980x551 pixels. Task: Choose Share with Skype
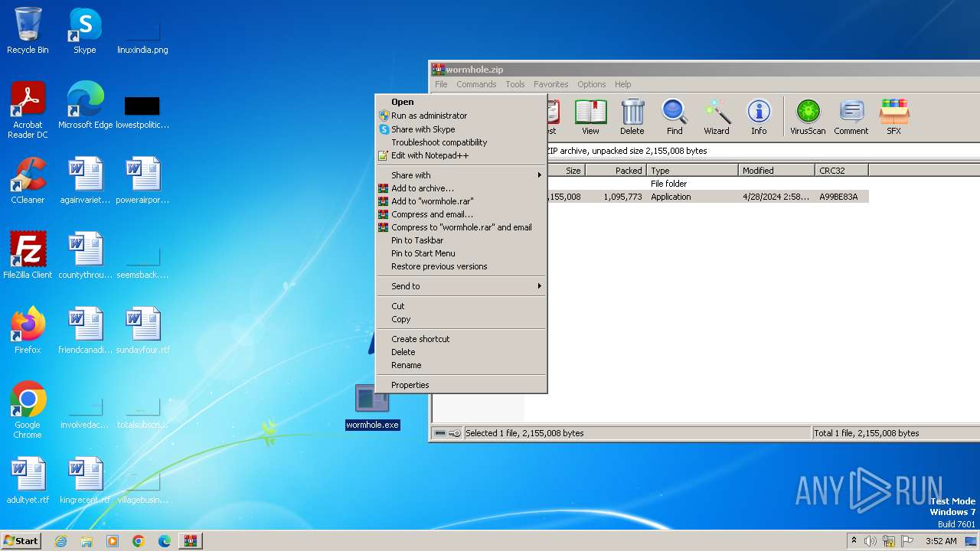pyautogui.click(x=461, y=129)
